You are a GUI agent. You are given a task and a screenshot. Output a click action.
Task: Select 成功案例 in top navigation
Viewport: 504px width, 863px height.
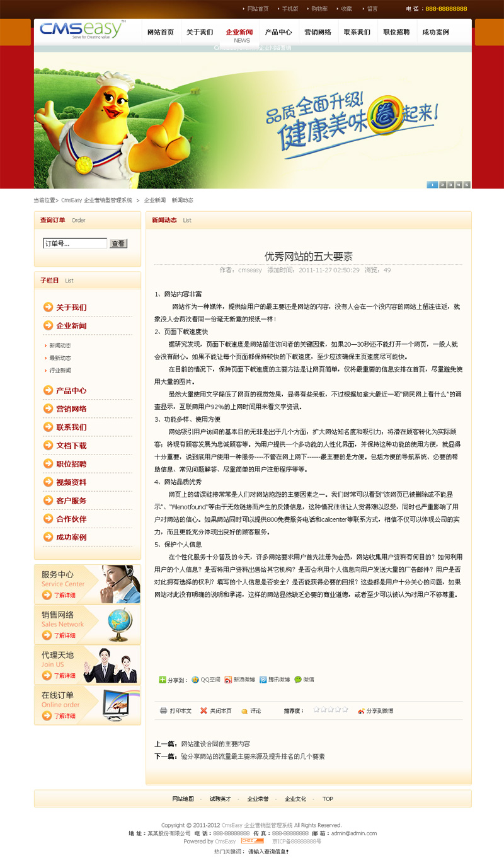tap(435, 32)
